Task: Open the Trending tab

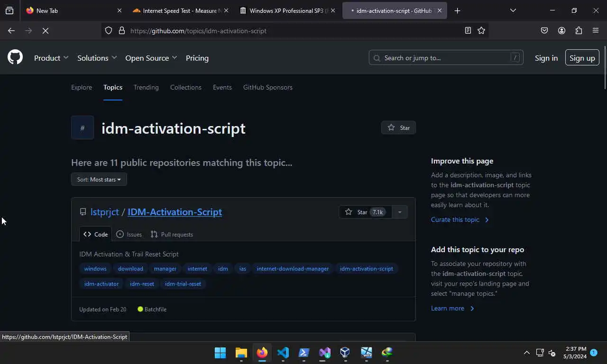Action: click(146, 87)
